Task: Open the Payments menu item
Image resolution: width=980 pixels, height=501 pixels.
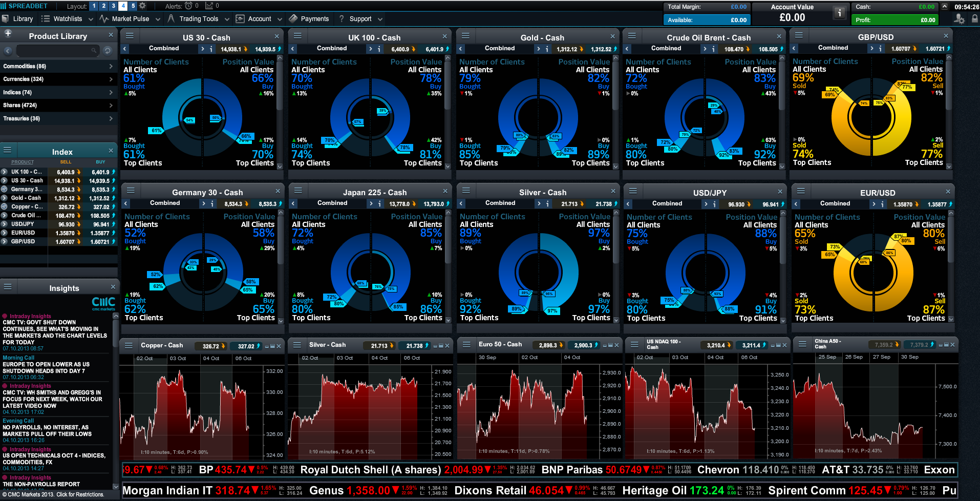Action: click(314, 19)
